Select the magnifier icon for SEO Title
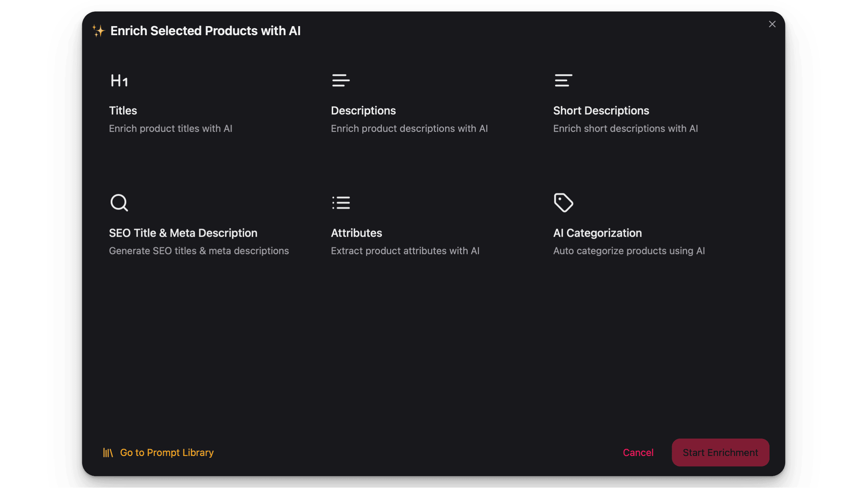The image size is (868, 488). click(119, 203)
